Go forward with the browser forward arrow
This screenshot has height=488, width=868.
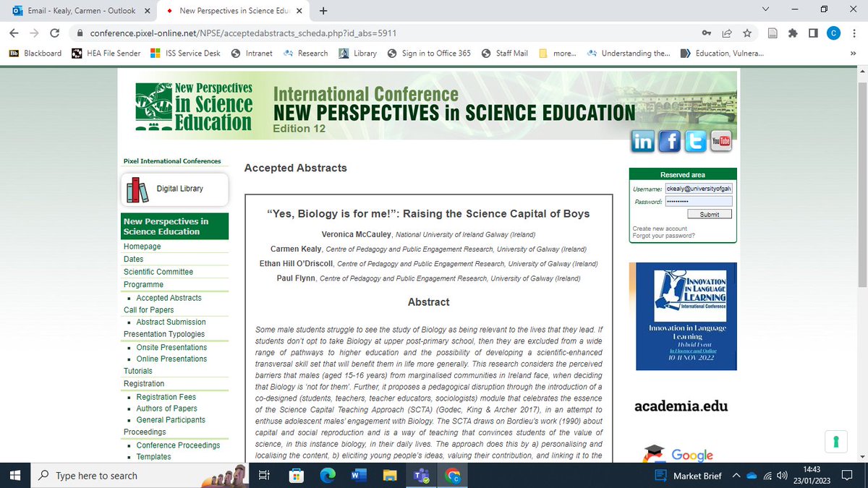click(35, 33)
